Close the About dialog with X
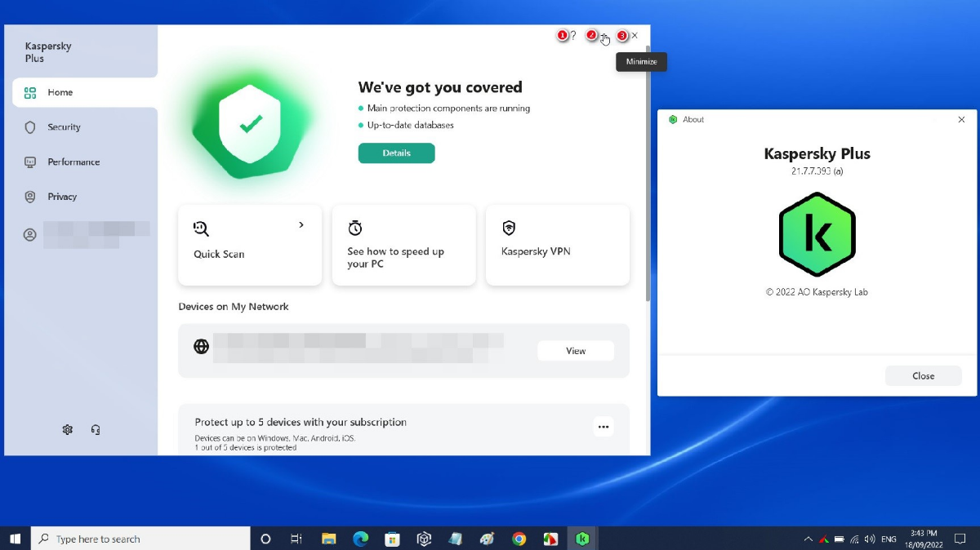Screen dimensions: 980x550 (x=961, y=120)
